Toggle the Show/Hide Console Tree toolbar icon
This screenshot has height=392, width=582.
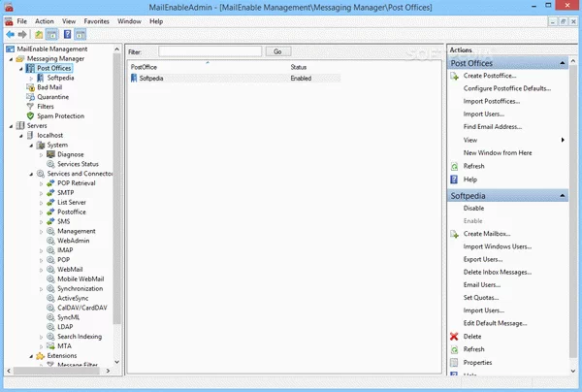(x=52, y=35)
